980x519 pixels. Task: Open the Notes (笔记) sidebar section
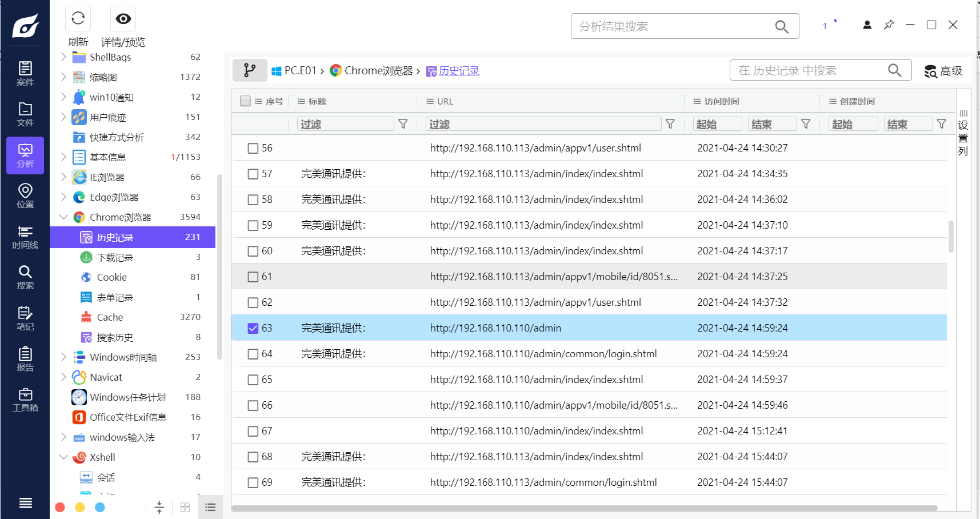tap(25, 318)
